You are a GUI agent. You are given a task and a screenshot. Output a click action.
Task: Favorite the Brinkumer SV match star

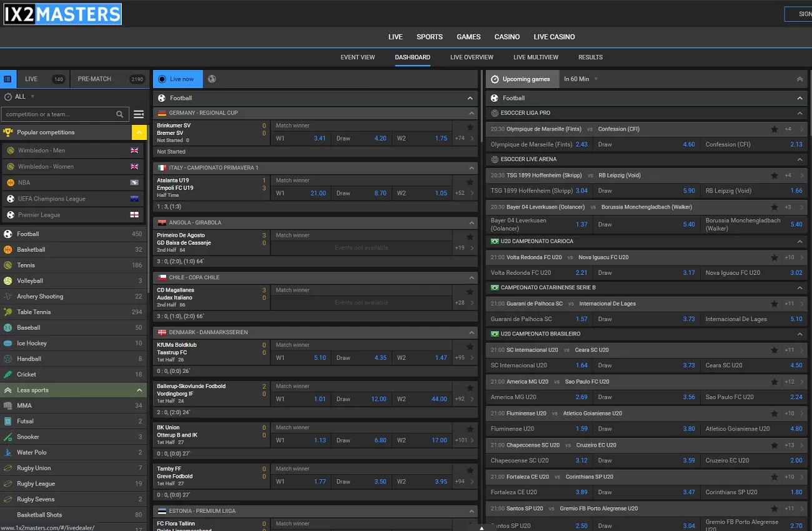pos(470,127)
